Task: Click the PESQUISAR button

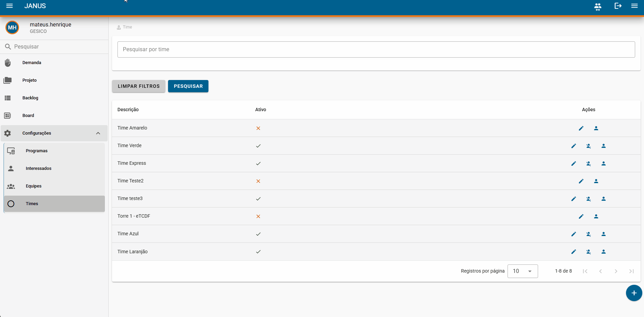Action: [188, 86]
